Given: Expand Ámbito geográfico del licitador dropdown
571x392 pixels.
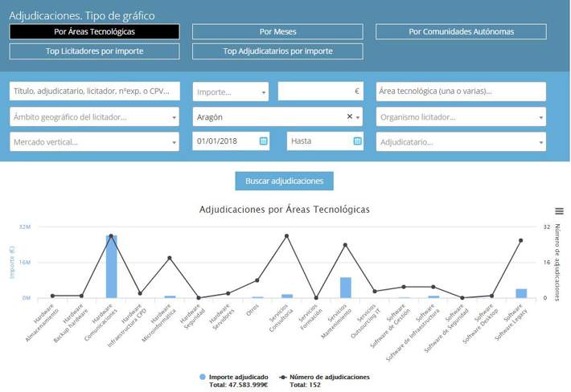Looking at the screenshot, I should tap(94, 116).
